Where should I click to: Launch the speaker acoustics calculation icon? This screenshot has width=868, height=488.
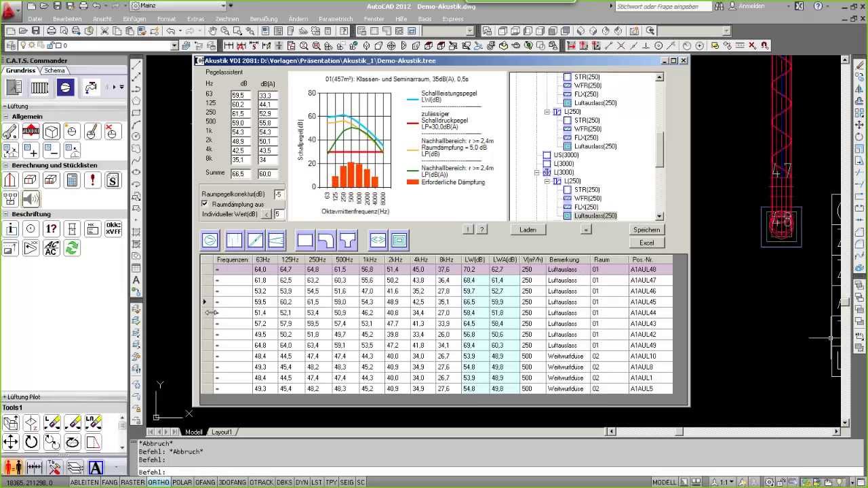pyautogui.click(x=31, y=199)
